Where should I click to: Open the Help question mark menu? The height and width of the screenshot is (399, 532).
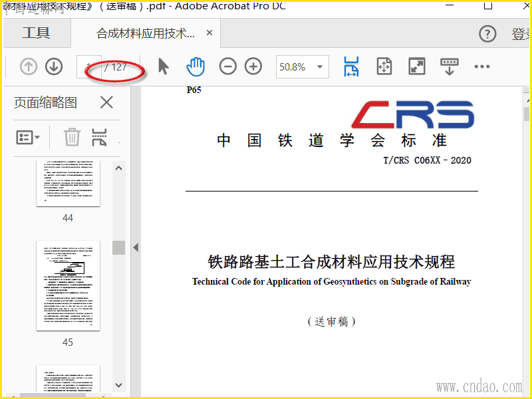(487, 34)
